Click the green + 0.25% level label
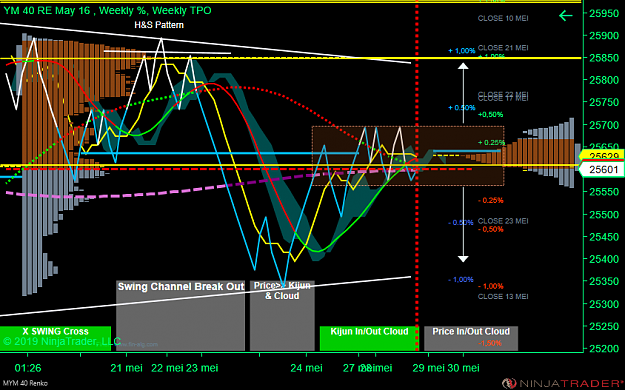Screen dimensions: 625x390 pyautogui.click(x=491, y=142)
